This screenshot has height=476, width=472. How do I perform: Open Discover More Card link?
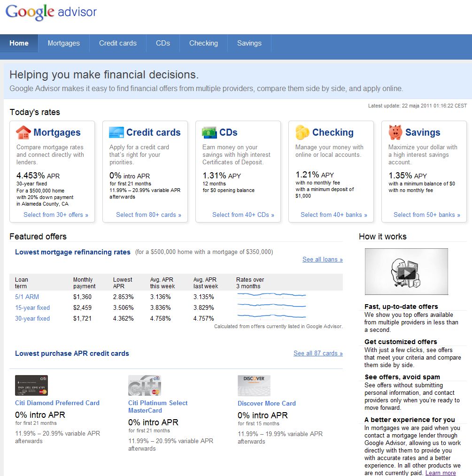coord(267,403)
